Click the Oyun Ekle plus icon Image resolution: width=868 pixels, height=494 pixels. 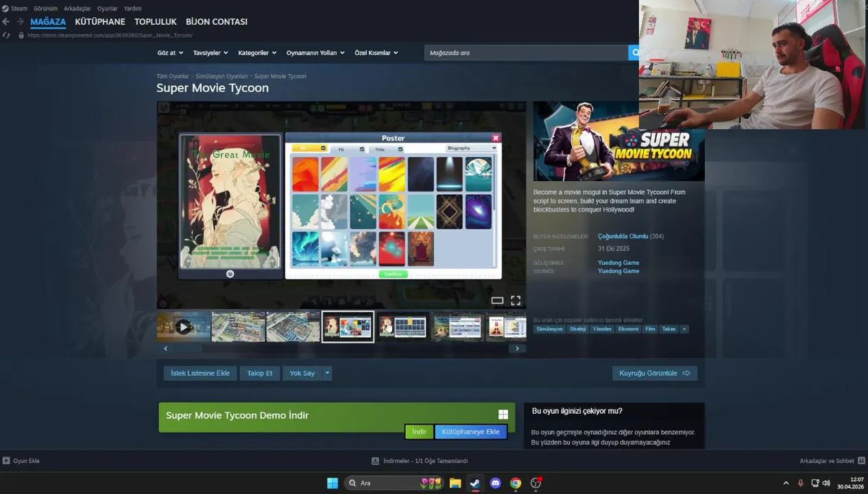tap(6, 461)
